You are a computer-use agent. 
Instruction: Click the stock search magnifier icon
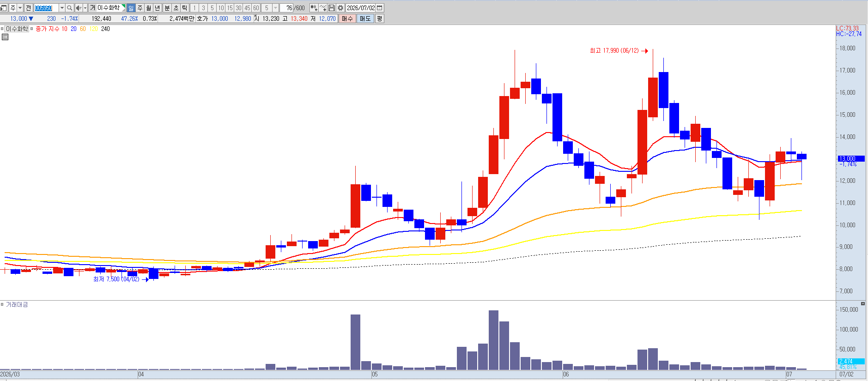pos(69,8)
